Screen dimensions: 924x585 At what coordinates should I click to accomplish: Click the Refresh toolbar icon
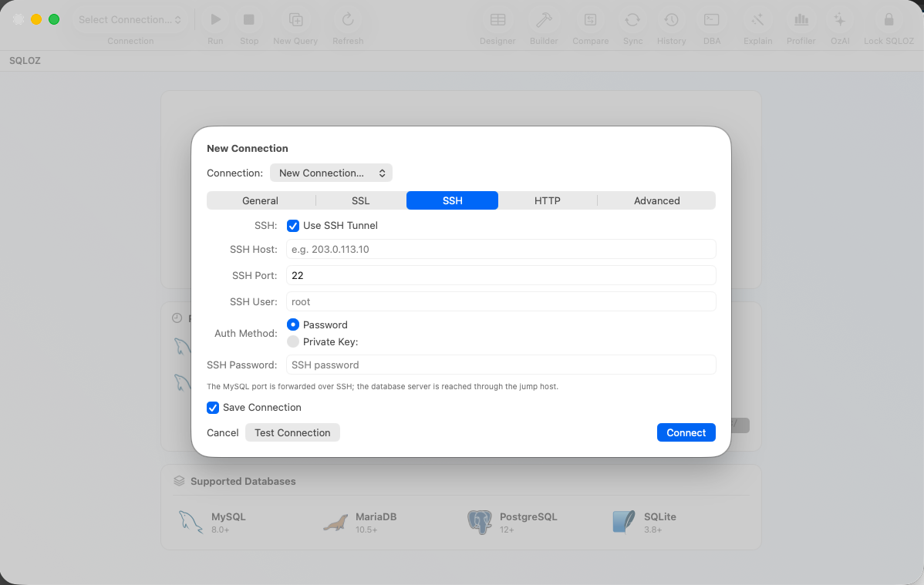(348, 20)
